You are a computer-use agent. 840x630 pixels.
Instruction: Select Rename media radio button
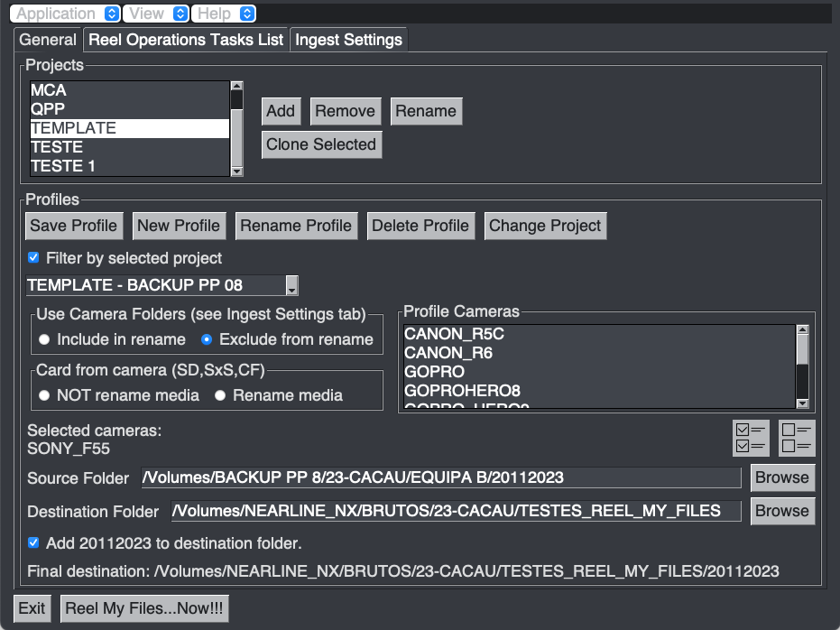220,395
